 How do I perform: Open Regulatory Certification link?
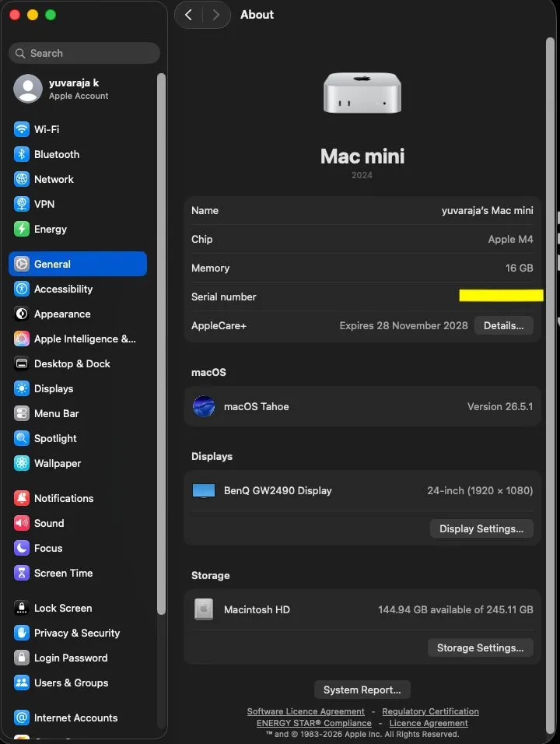pyautogui.click(x=431, y=711)
